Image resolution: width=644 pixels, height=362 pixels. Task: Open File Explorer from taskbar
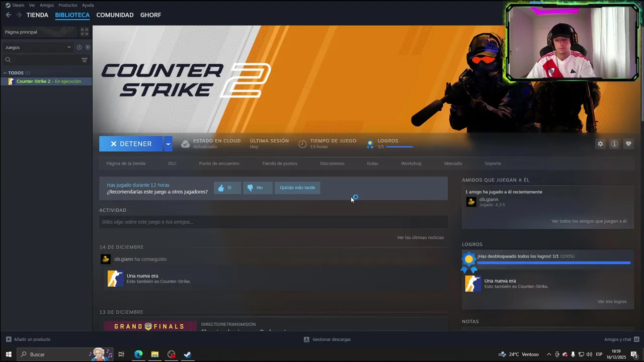(155, 354)
